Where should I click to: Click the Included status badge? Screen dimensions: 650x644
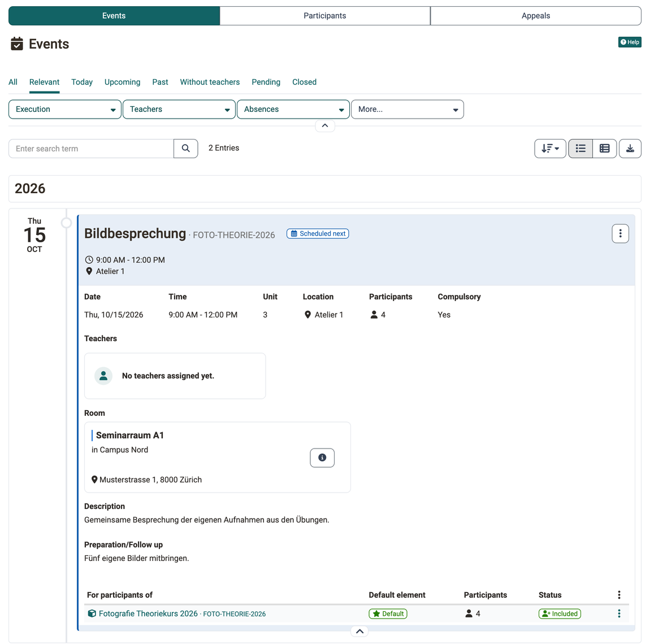click(x=560, y=613)
